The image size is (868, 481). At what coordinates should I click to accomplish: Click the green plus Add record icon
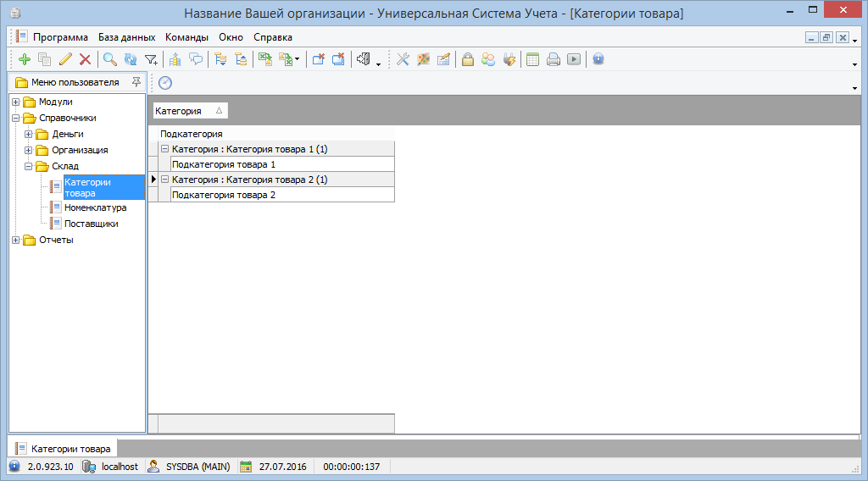pos(24,59)
